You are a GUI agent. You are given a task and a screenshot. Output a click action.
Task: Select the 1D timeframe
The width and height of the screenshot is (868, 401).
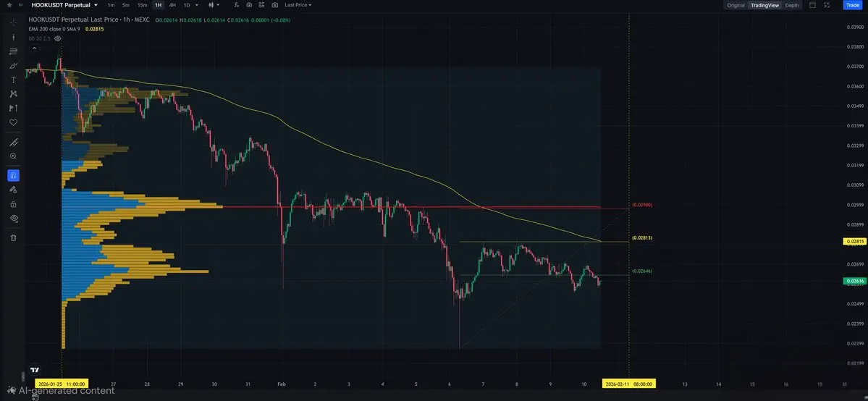[x=187, y=5]
